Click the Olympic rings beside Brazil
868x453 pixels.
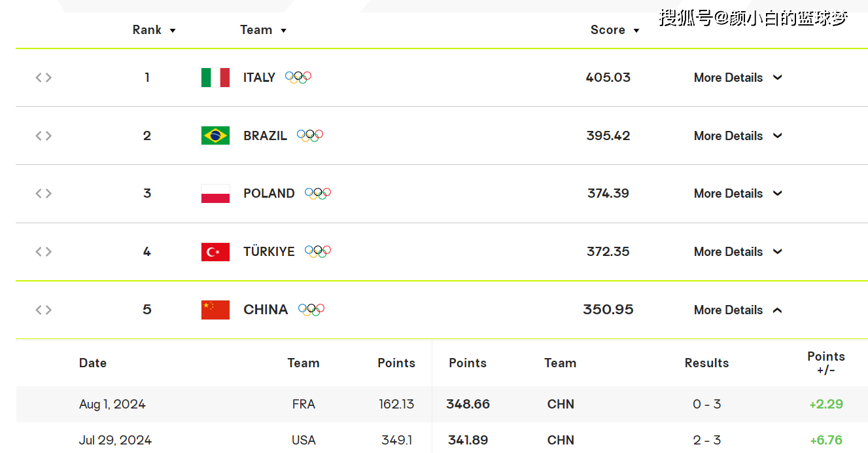(310, 136)
